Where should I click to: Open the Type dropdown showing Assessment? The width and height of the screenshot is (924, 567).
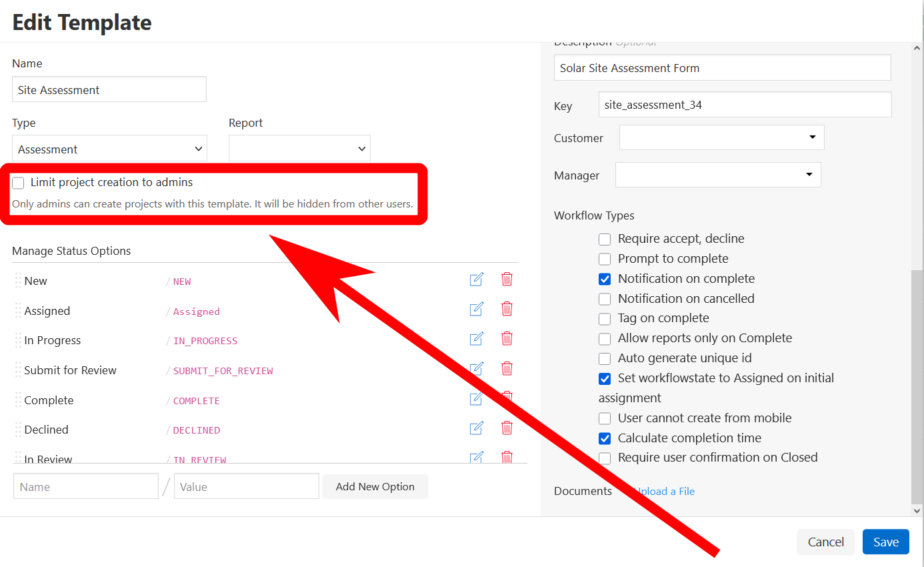(x=109, y=149)
